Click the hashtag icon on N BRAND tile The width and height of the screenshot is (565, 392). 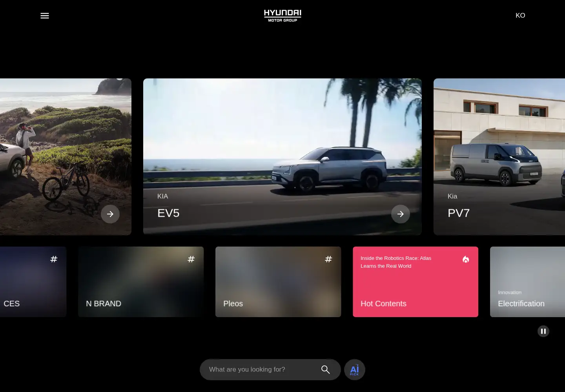click(191, 259)
